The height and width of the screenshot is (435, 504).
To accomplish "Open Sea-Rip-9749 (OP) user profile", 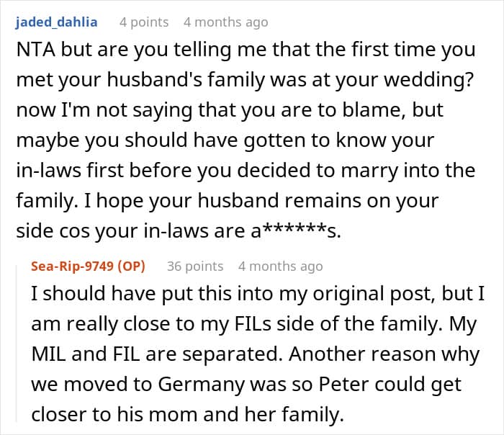I will pyautogui.click(x=88, y=266).
